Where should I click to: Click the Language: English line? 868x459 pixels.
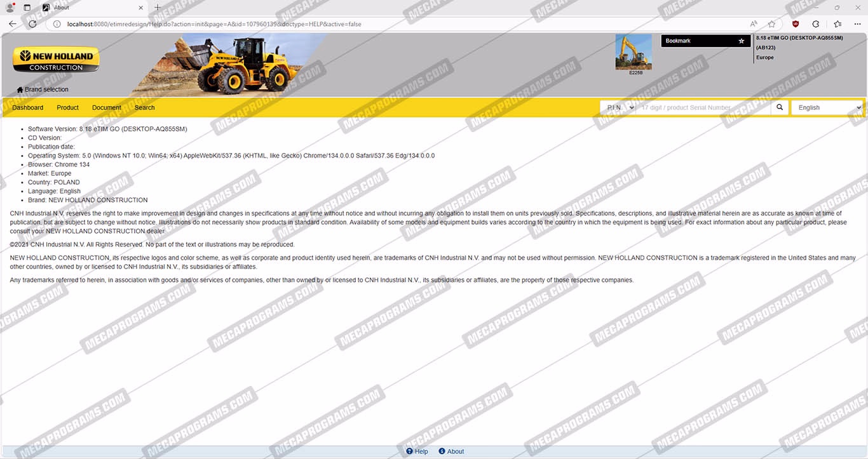point(54,191)
